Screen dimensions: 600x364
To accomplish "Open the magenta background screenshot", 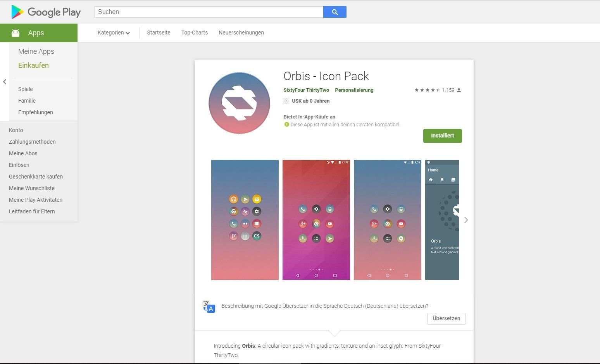I will click(x=316, y=220).
